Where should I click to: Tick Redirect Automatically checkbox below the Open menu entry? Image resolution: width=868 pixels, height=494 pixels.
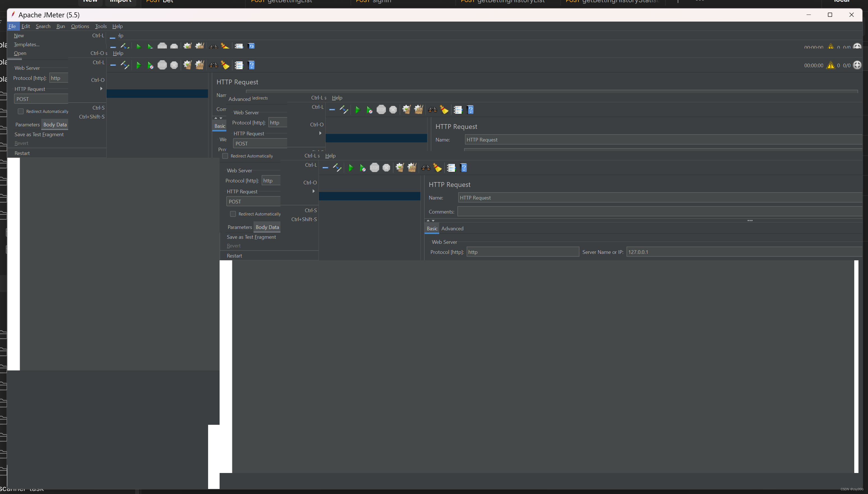pyautogui.click(x=21, y=111)
